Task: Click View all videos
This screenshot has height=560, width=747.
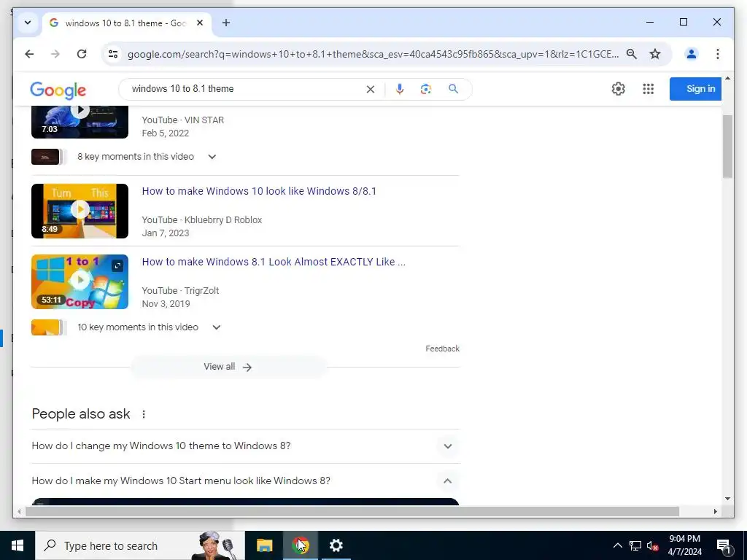Action: pos(228,367)
